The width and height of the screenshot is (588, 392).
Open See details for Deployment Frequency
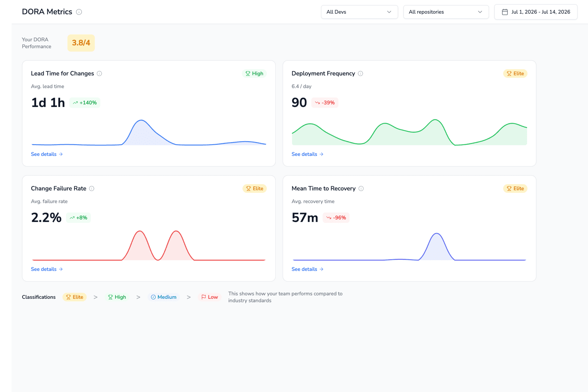point(308,154)
